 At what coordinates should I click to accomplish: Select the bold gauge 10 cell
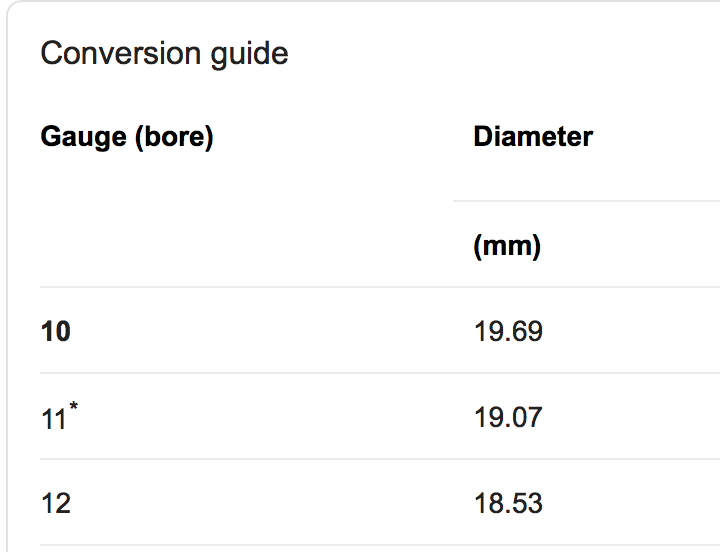(56, 331)
